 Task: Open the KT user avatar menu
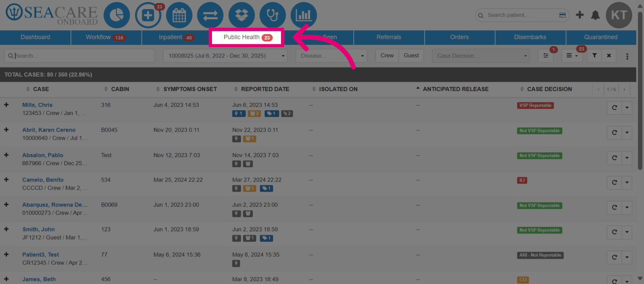pos(619,15)
